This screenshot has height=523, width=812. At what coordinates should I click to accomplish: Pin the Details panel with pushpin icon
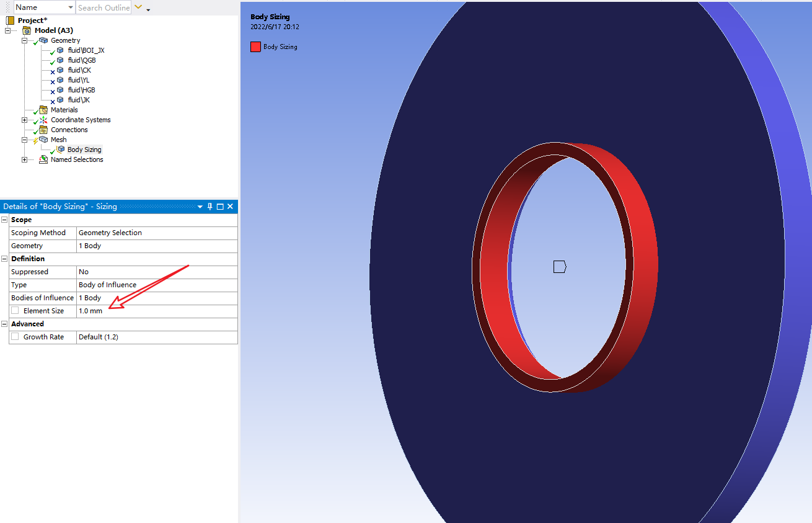[x=210, y=207]
